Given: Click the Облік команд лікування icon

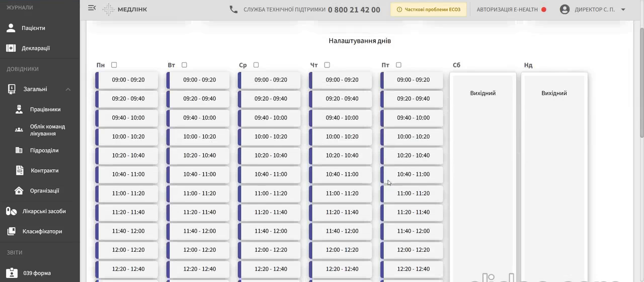Looking at the screenshot, I should point(19,130).
